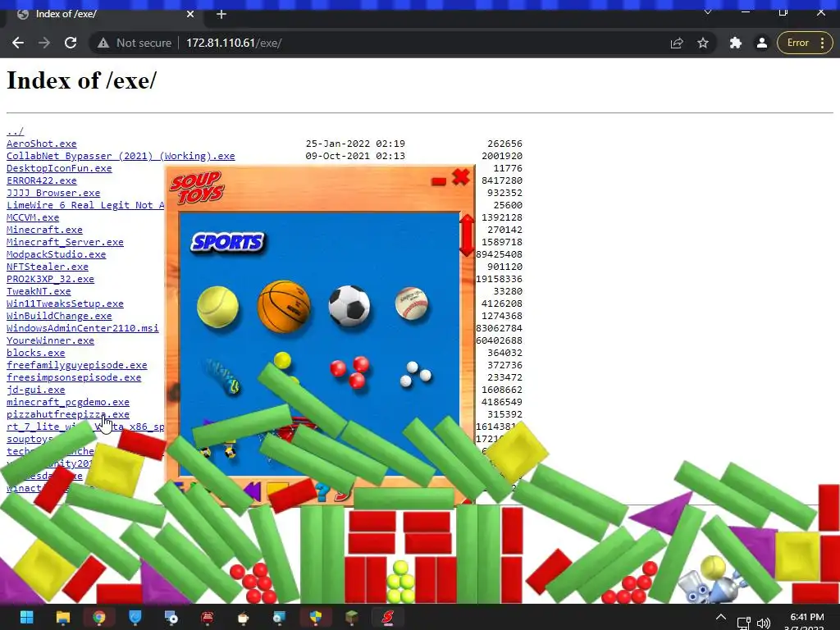
Task: Select the three red balls toy
Action: pos(349,372)
